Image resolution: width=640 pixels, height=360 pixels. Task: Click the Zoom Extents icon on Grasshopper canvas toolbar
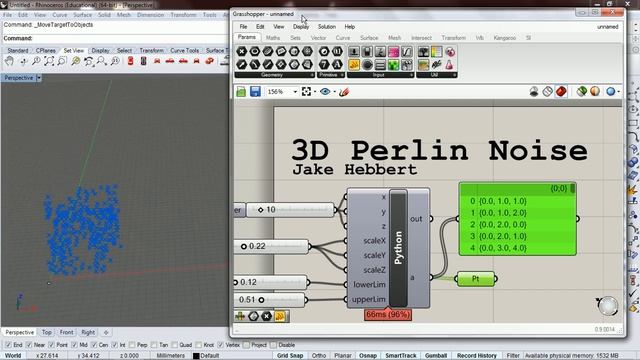coord(306,91)
